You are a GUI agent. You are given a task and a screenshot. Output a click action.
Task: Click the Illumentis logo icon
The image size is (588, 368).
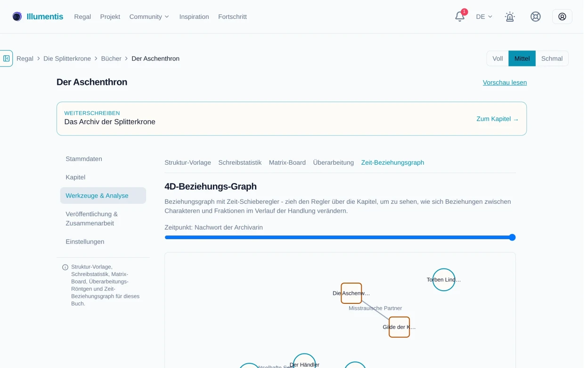click(x=17, y=17)
